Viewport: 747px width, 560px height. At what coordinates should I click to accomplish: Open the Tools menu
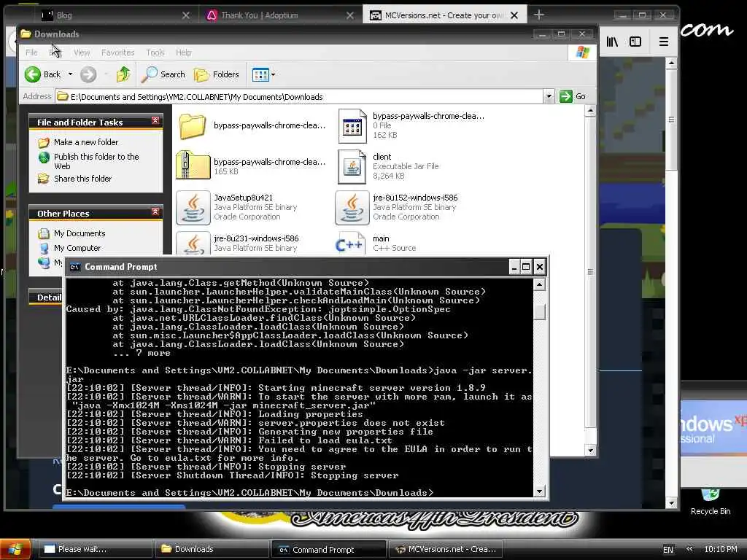pos(155,52)
